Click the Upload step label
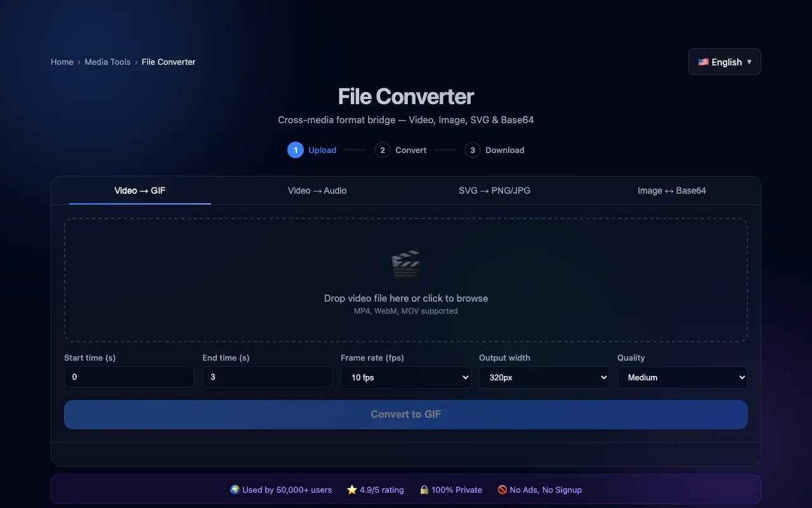This screenshot has height=508, width=812. 322,150
